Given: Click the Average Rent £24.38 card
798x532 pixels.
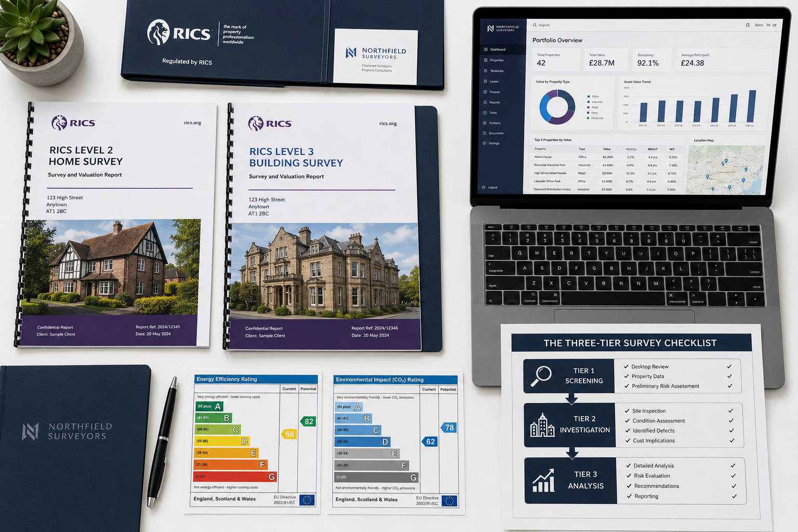Looking at the screenshot, I should pyautogui.click(x=725, y=60).
